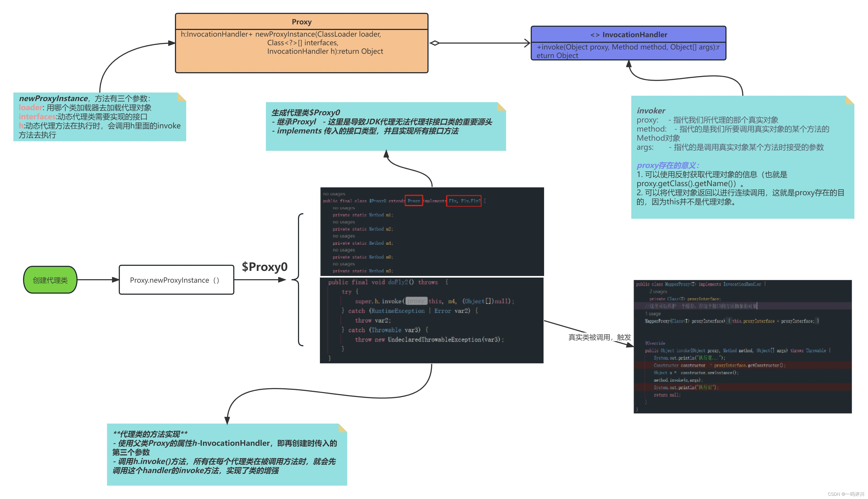This screenshot has height=499, width=868.
Task: Click 'private static Method m1;' code line
Action: point(363,215)
